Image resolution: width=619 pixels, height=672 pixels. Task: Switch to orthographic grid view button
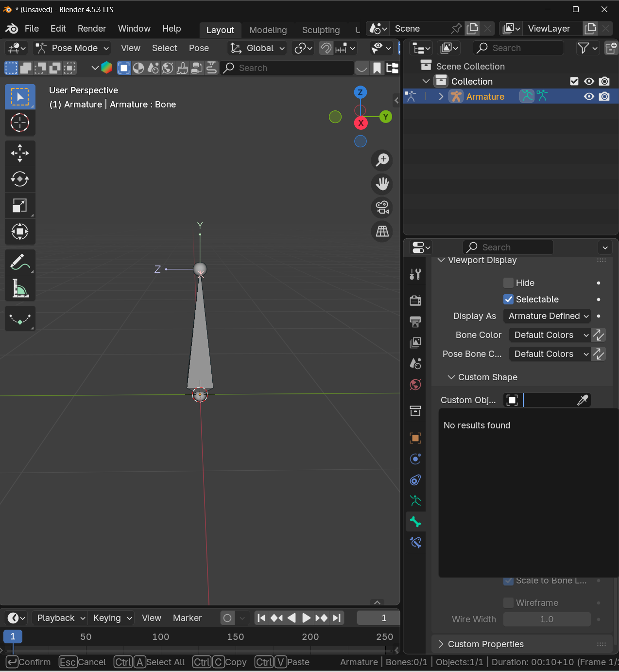pos(382,231)
